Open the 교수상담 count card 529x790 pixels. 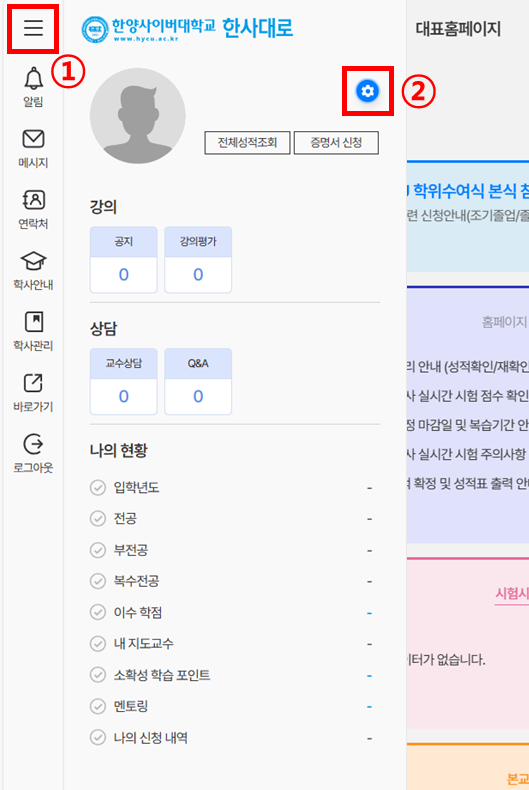(123, 381)
